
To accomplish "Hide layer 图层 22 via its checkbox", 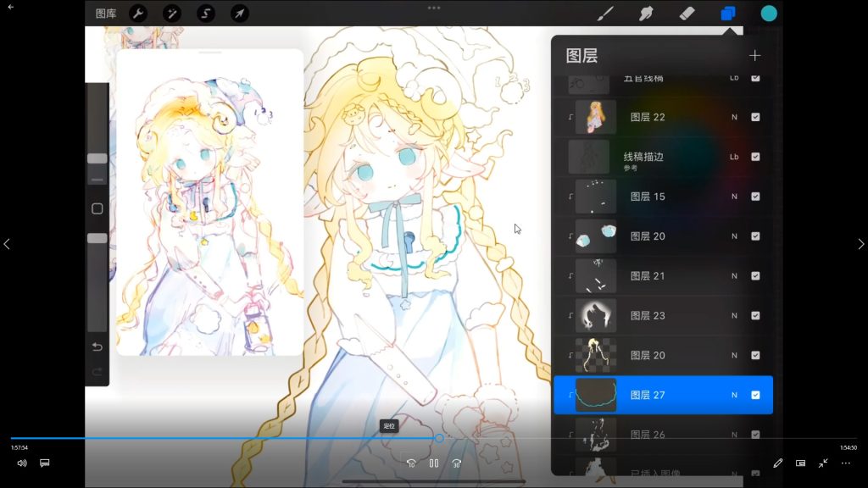I will [755, 117].
